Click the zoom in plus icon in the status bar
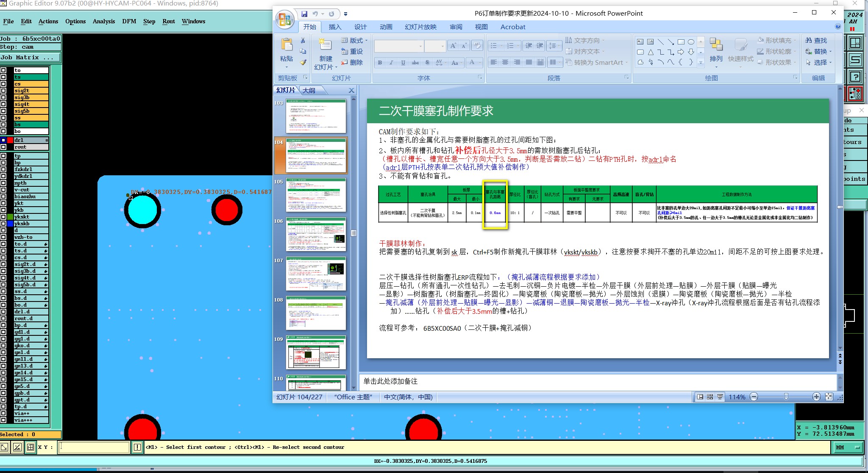This screenshot has height=473, width=868. pyautogui.click(x=816, y=397)
